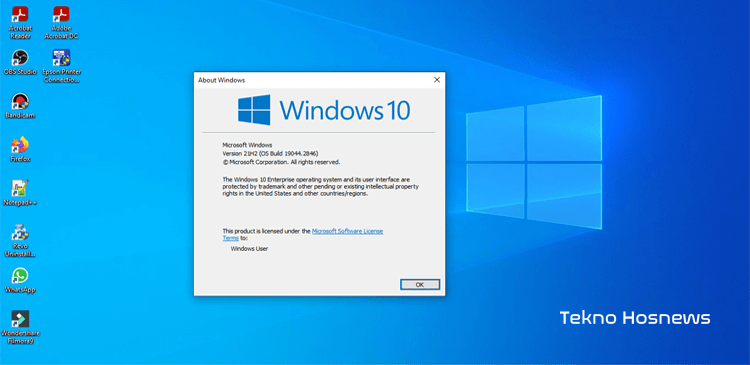Click OK in the About Windows dialog
The image size is (750, 365).
(419, 284)
